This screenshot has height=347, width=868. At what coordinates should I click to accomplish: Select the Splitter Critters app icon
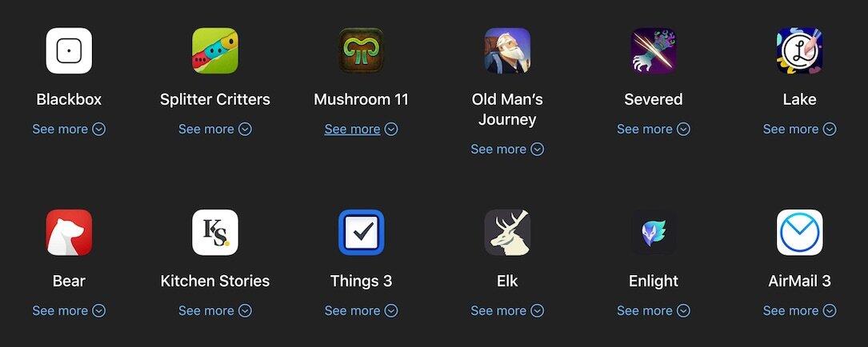point(214,51)
